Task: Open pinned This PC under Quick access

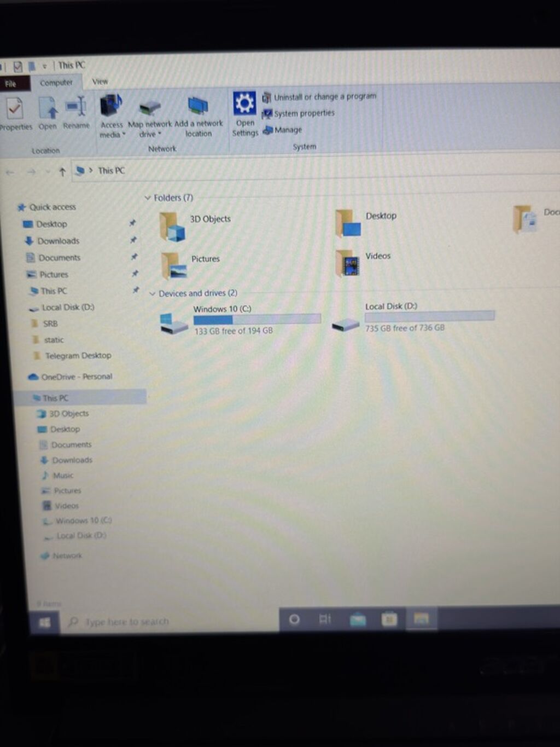Action: point(54,291)
